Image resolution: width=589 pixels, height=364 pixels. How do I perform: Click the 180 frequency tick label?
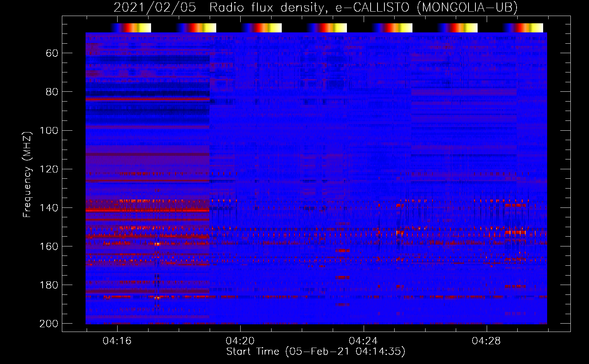pos(49,285)
